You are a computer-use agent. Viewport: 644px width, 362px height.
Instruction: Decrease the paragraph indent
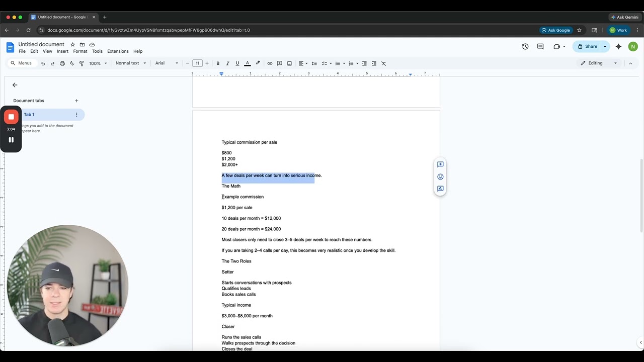point(364,63)
